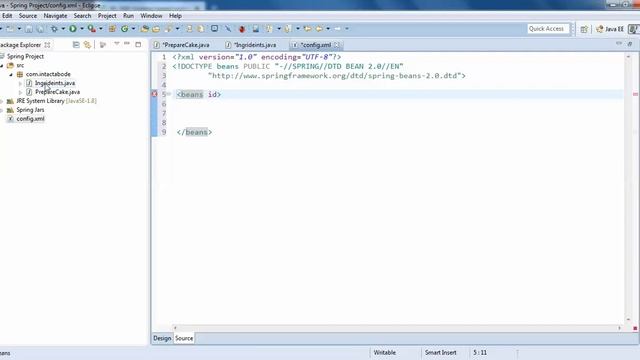
Task: Click fold toggle beside line 5
Action: (x=169, y=94)
